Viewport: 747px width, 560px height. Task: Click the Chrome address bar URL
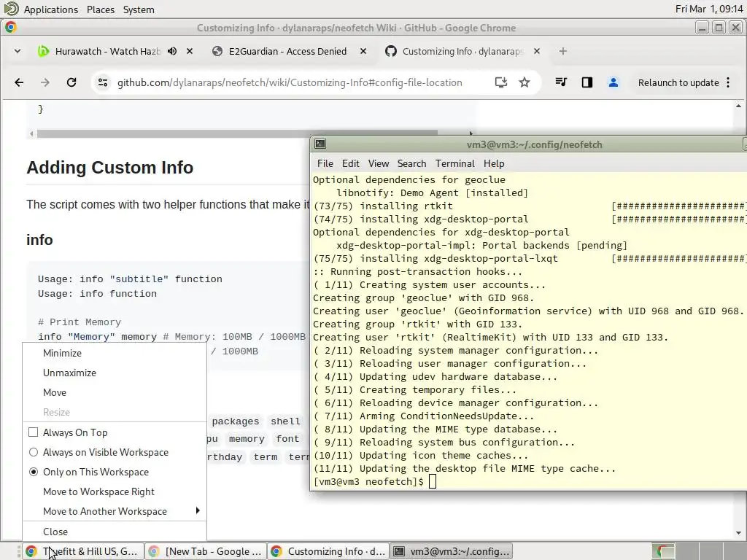coord(290,82)
